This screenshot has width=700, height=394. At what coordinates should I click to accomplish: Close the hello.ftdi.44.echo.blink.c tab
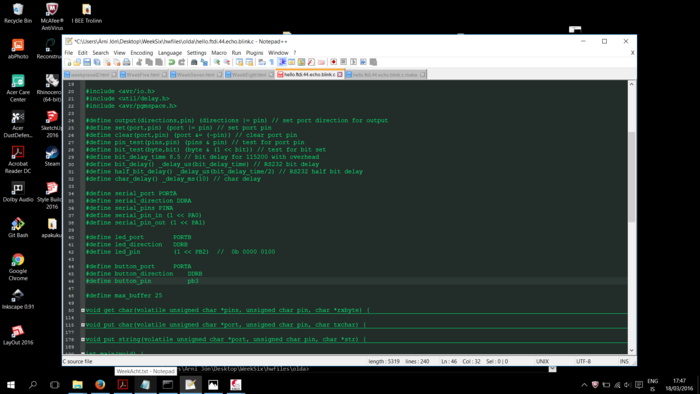pyautogui.click(x=340, y=75)
